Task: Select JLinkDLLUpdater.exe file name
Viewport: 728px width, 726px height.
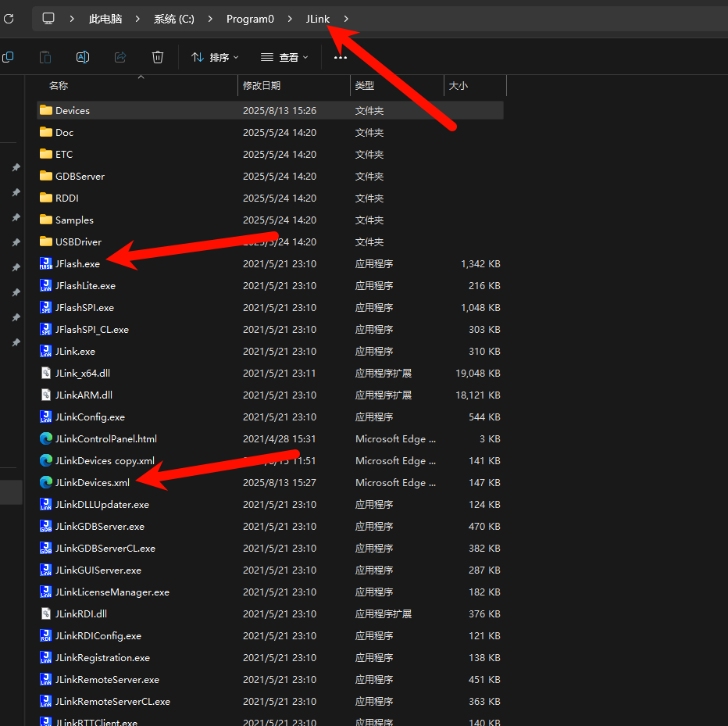Action: coord(102,504)
